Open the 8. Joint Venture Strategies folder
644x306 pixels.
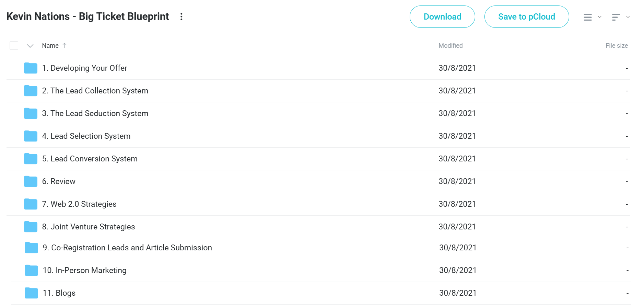(x=89, y=227)
